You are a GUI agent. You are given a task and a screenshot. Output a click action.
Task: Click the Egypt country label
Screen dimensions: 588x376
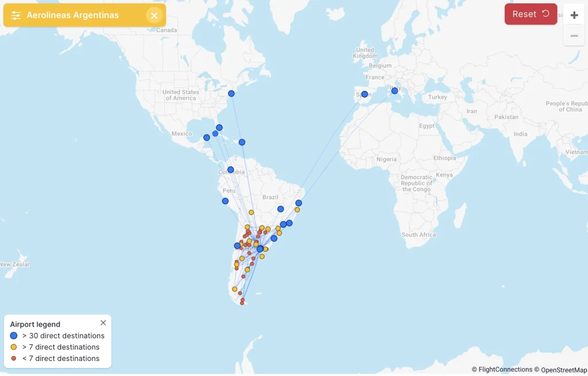pos(427,126)
